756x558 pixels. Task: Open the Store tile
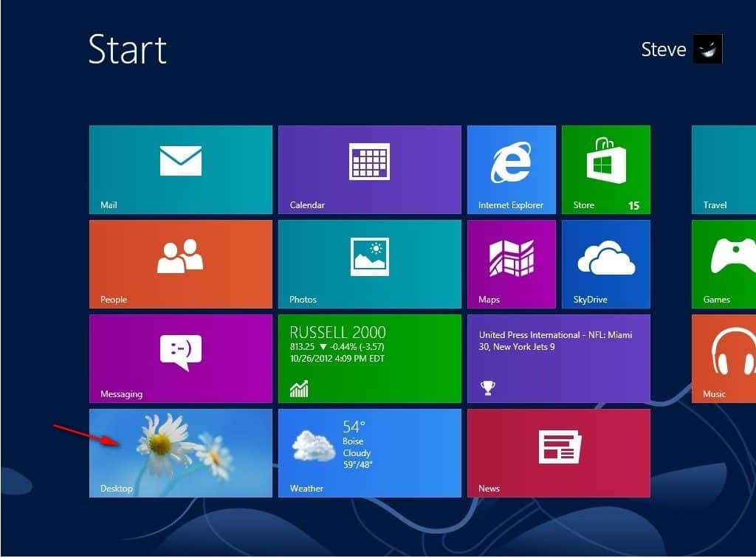[606, 170]
